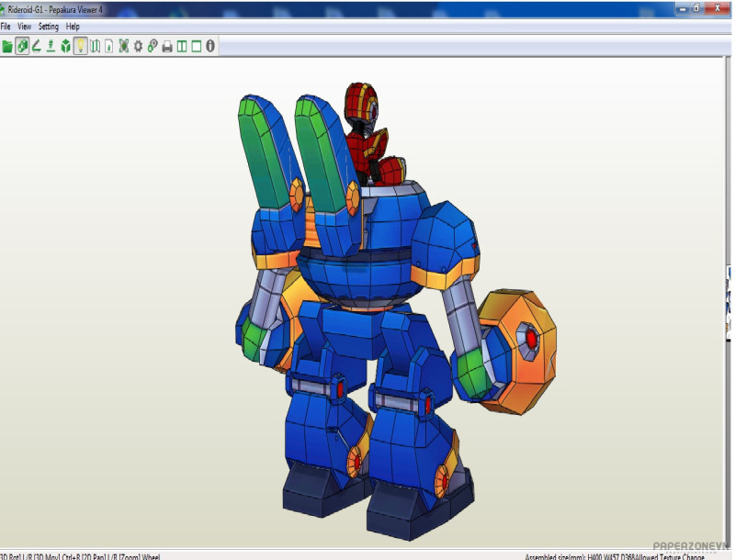Click the green cube icon in the toolbar
This screenshot has width=735, height=560.
[x=65, y=46]
